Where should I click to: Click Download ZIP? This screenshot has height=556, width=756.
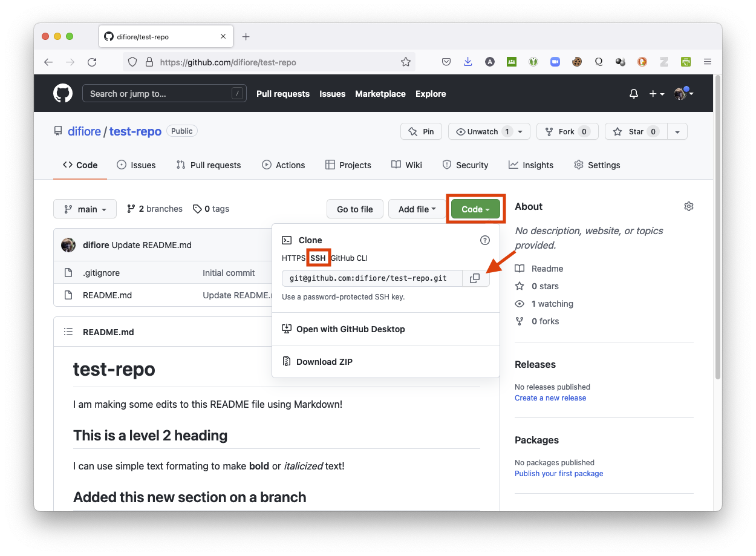click(324, 362)
